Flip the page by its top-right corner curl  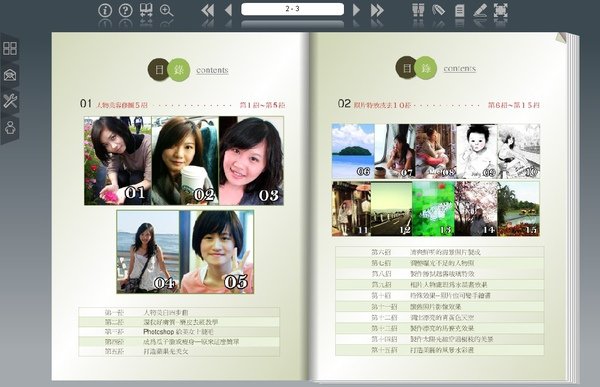[x=561, y=37]
